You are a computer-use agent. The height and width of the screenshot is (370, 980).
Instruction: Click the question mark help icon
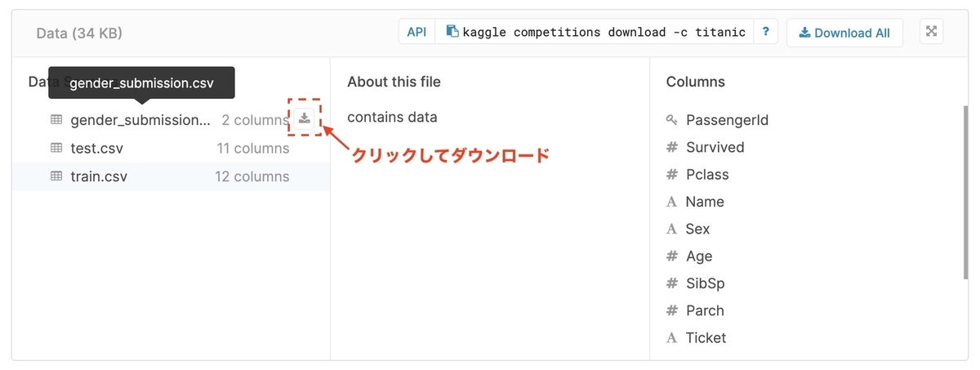pyautogui.click(x=765, y=33)
